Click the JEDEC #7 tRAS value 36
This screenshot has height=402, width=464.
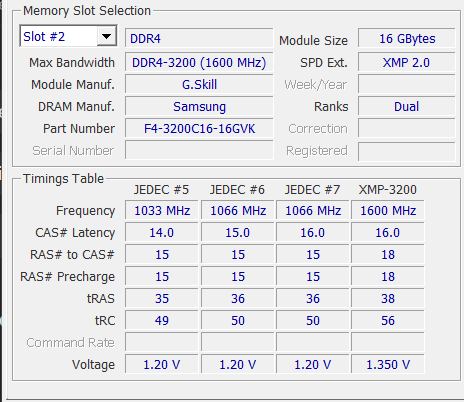[x=313, y=298]
